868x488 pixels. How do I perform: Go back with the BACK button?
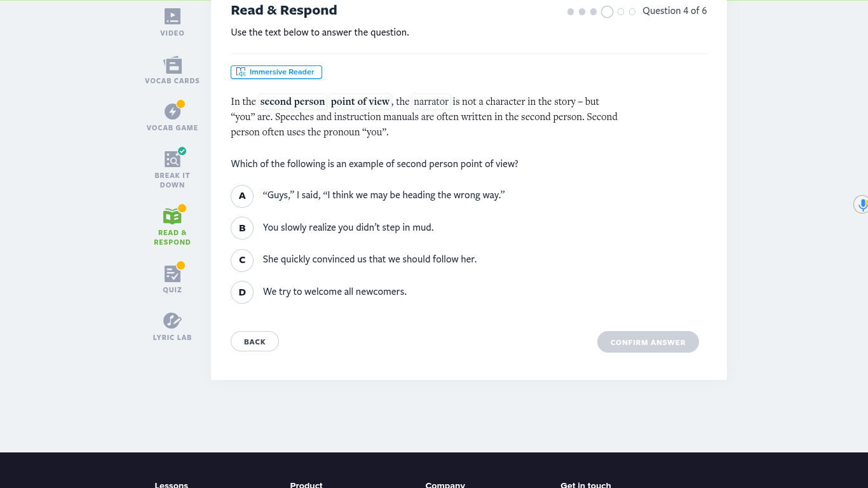(x=255, y=341)
